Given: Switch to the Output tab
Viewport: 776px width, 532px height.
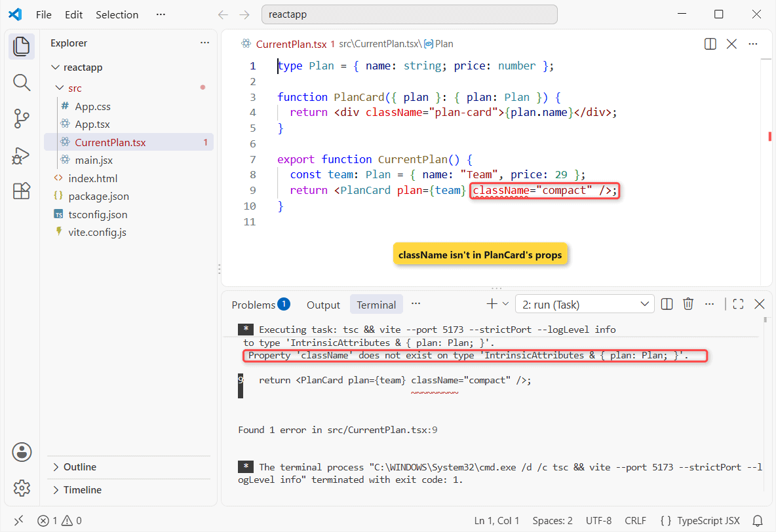Looking at the screenshot, I should 323,305.
